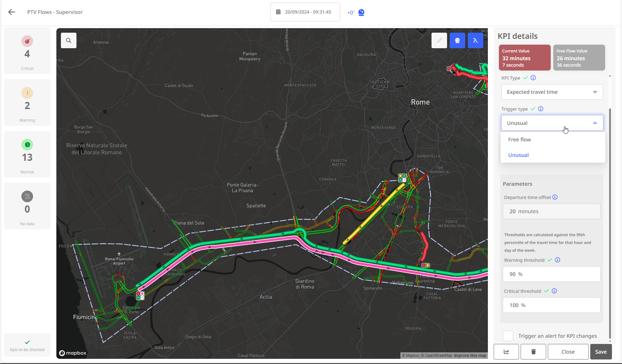Click the back arrow beside PTV Flows - Supervisor
This screenshot has width=622, height=364.
pyautogui.click(x=12, y=12)
